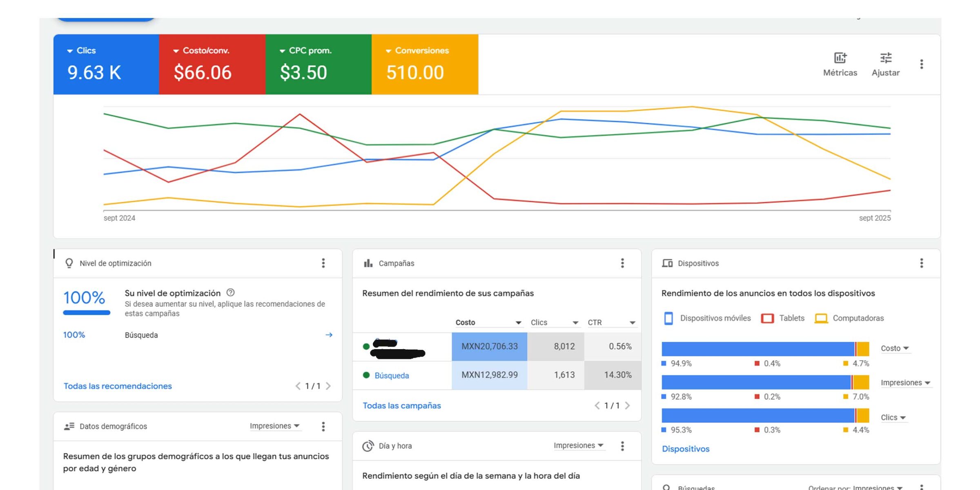
Task: Open Nivel de optimización card options menu
Action: click(323, 263)
